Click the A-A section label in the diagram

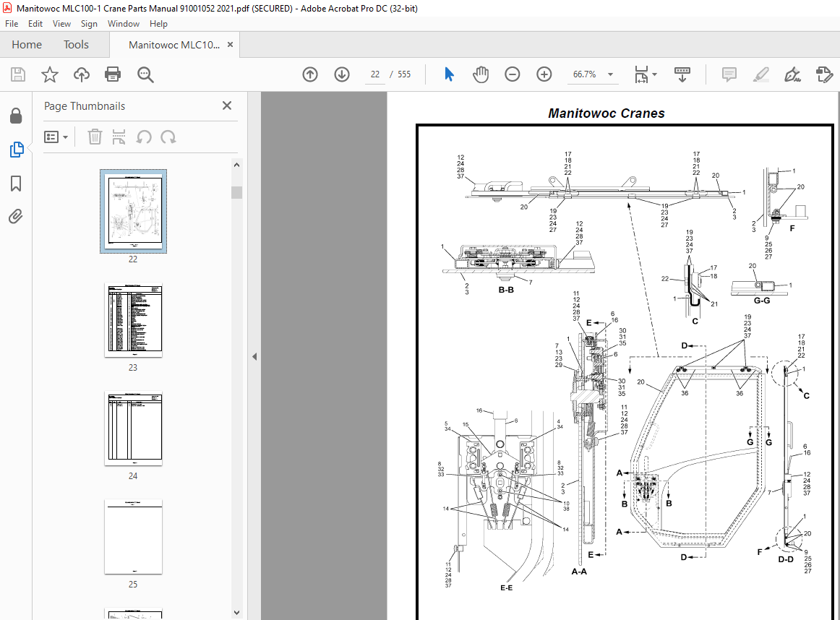[x=579, y=572]
